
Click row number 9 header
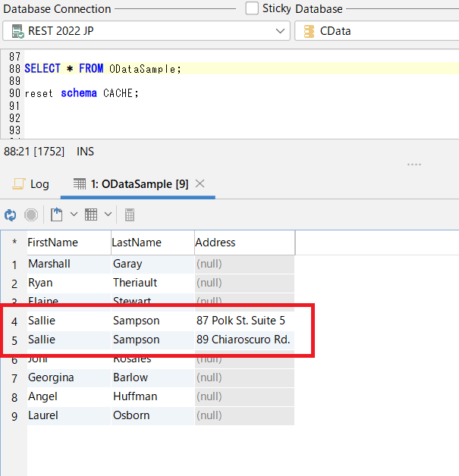tap(14, 416)
